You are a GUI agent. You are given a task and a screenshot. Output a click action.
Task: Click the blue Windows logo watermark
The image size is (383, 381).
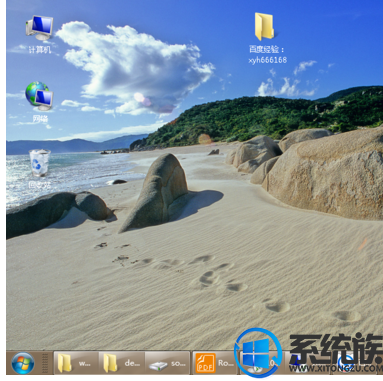point(258,353)
